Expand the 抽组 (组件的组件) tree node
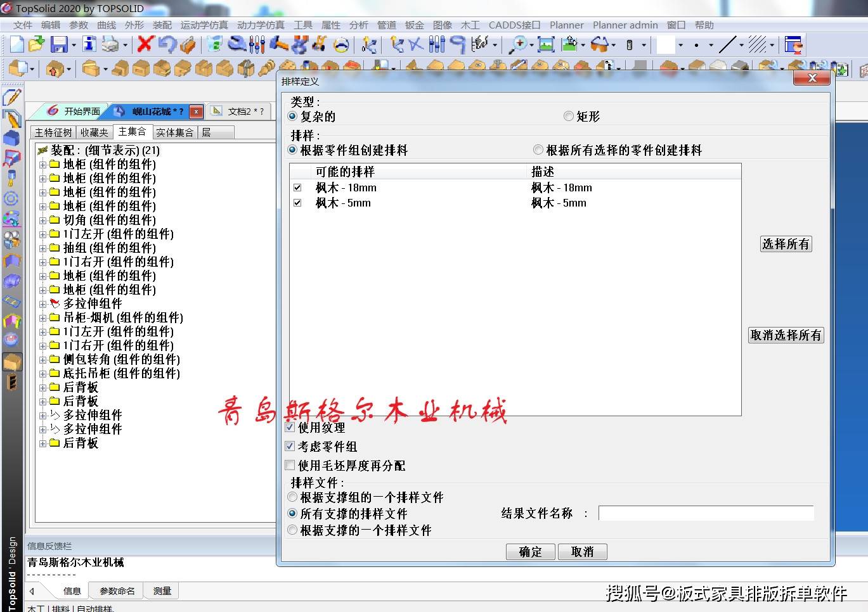The image size is (868, 612). pyautogui.click(x=42, y=248)
